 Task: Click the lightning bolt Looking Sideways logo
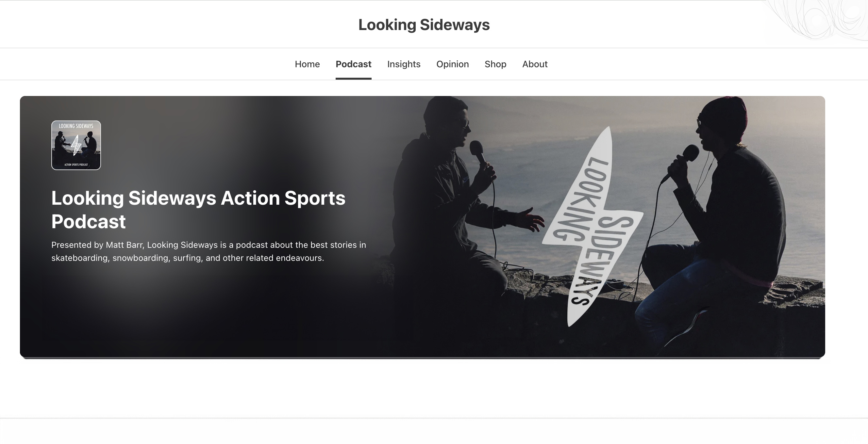coord(592,227)
